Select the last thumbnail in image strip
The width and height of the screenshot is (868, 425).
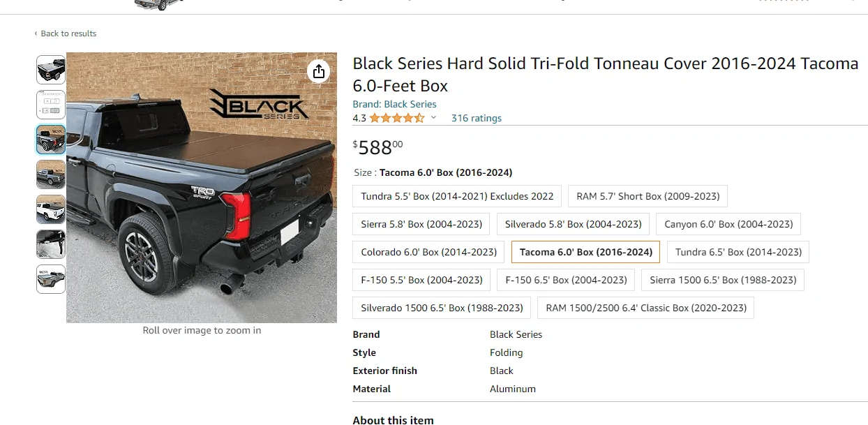pos(51,279)
